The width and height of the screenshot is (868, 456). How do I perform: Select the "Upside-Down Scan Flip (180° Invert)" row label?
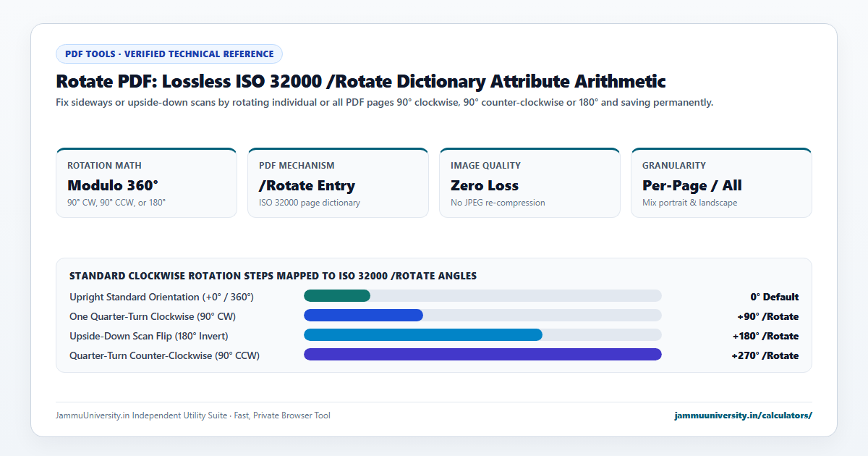coord(149,336)
